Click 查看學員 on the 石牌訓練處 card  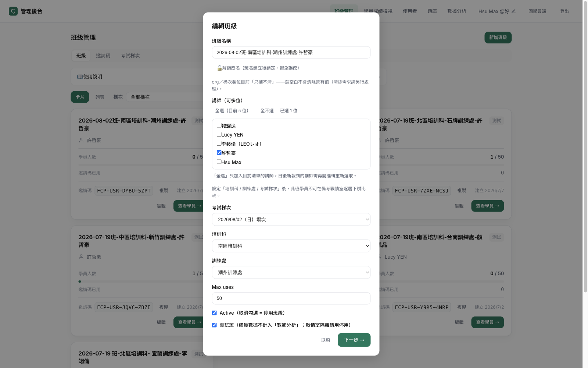487,206
